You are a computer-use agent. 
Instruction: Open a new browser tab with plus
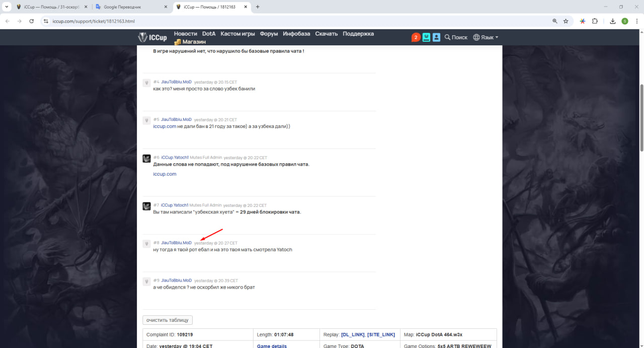coord(258,7)
